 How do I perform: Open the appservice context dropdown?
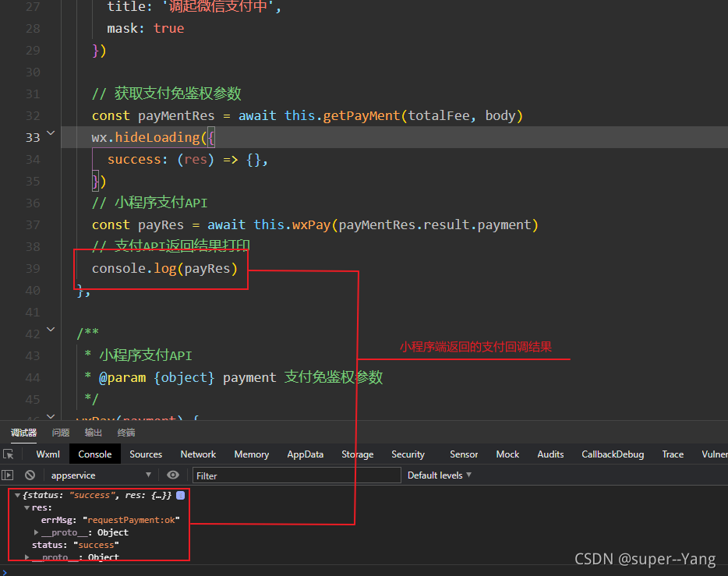101,475
